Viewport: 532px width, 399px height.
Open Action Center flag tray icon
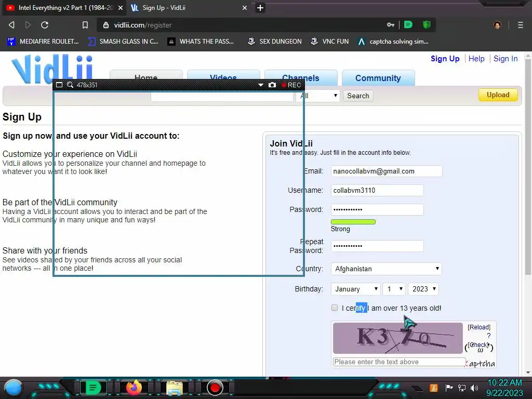[449, 388]
